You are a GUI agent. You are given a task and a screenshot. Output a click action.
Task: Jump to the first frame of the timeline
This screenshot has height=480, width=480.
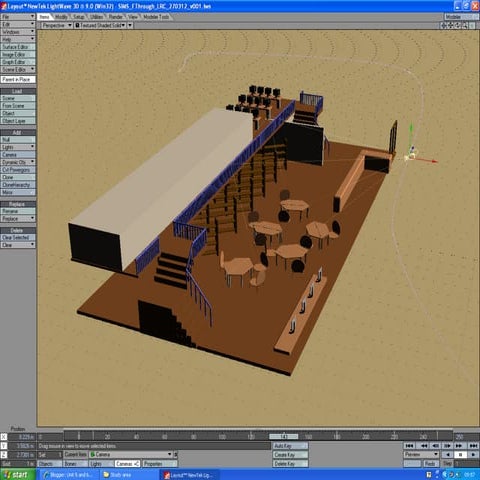click(410, 446)
